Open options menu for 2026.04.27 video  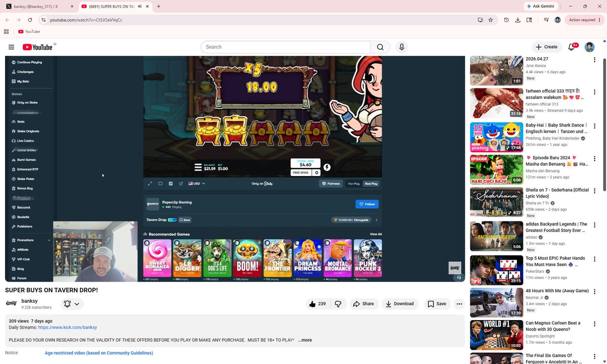594,60
